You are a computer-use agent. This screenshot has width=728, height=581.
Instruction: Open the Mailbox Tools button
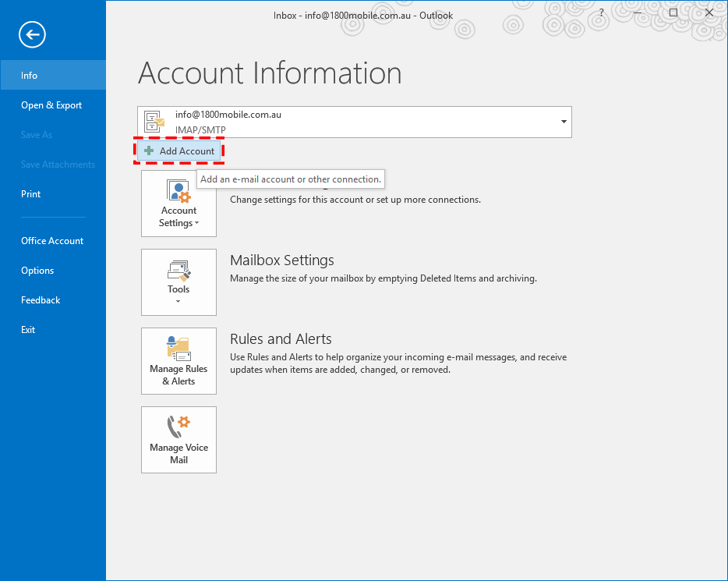(178, 282)
